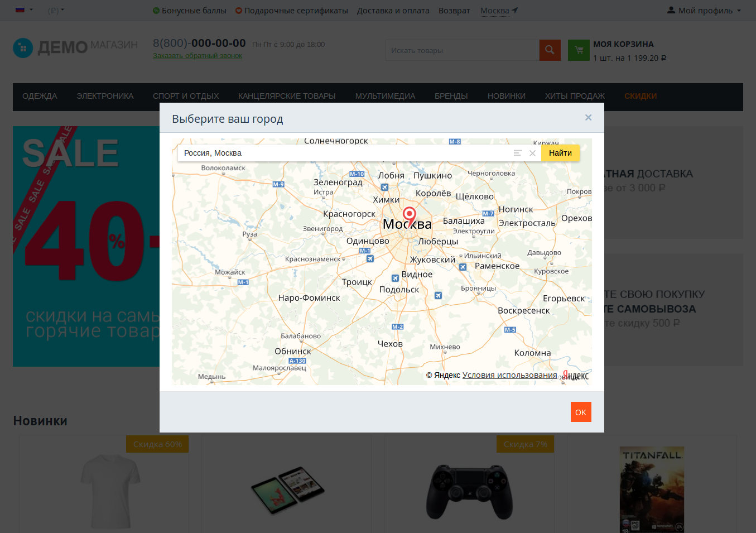Expand the Мой профиль menu
Viewport: 756px width, 533px height.
tap(704, 11)
